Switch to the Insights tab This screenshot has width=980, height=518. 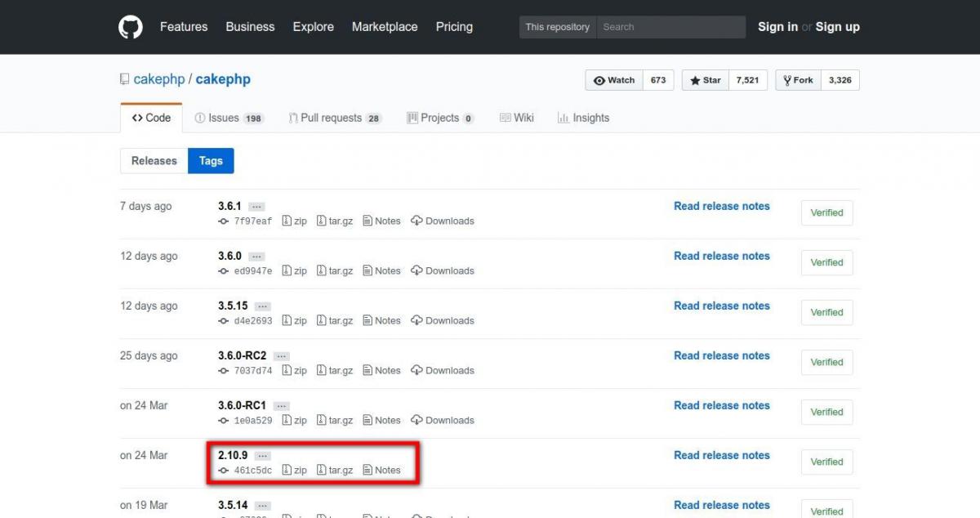[x=583, y=118]
